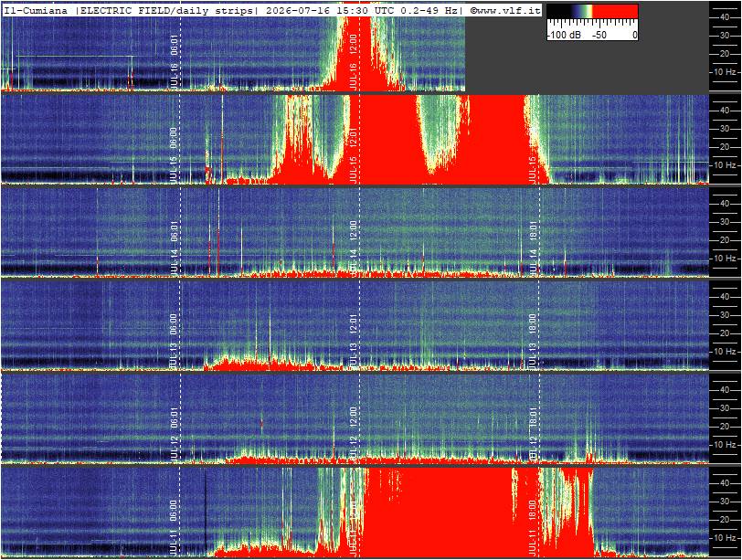Viewport: 742px width, 560px height.
Task: Click the 10 Hz axis label on JUL 15 strip
Action: click(x=726, y=165)
